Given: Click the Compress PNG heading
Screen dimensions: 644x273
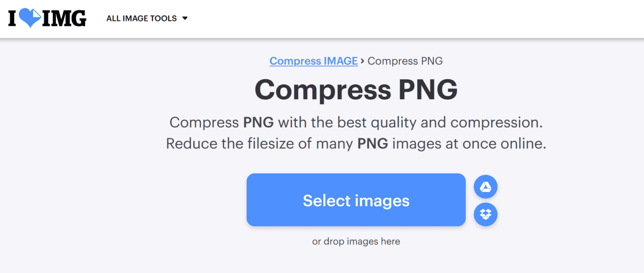Looking at the screenshot, I should [x=356, y=89].
